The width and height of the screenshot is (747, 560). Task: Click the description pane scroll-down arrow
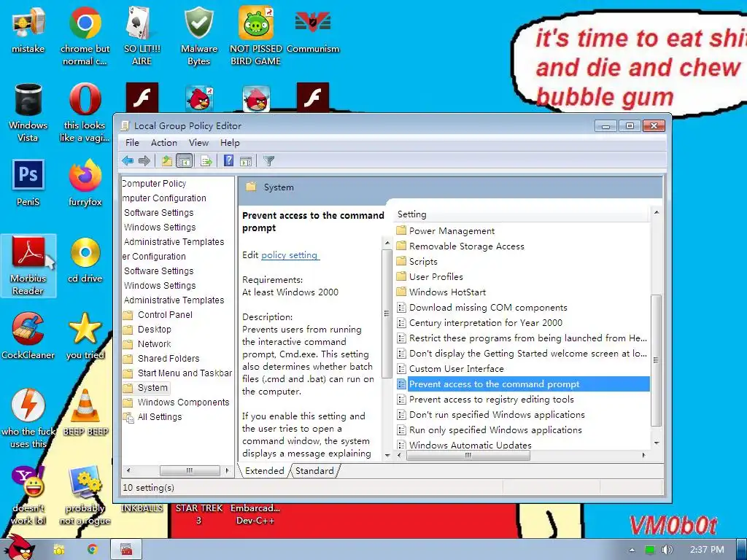387,455
